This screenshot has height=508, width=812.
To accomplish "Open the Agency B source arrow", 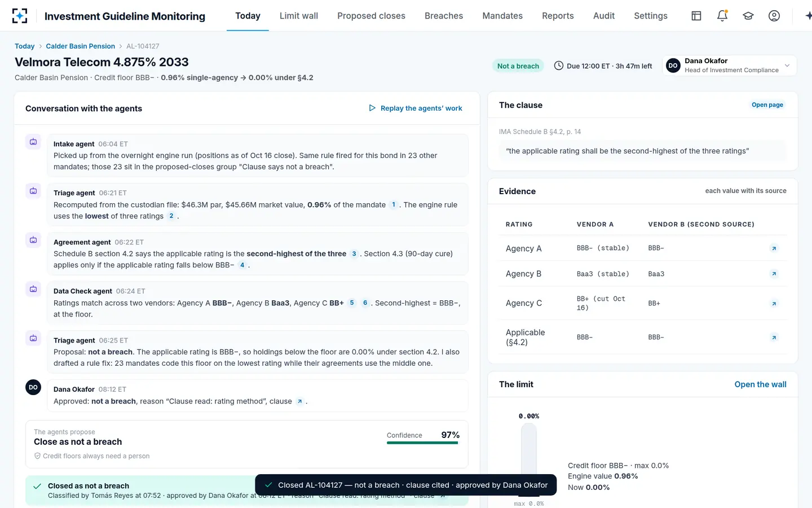I will [774, 274].
